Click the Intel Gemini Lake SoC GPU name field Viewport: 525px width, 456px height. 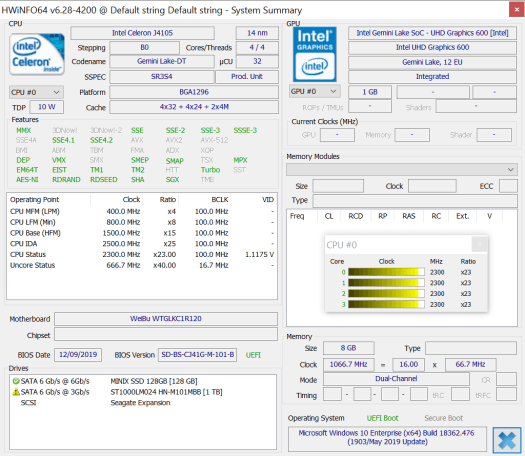(432, 33)
